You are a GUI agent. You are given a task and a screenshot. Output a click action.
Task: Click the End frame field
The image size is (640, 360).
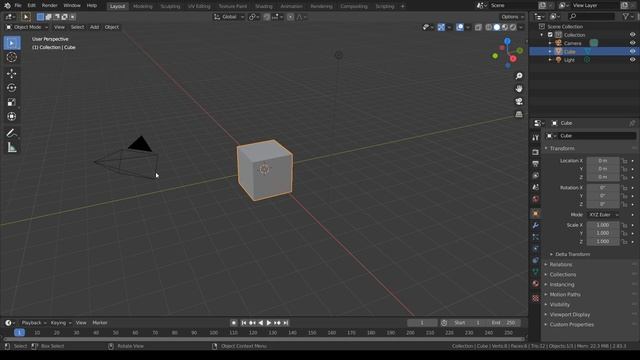pos(504,323)
